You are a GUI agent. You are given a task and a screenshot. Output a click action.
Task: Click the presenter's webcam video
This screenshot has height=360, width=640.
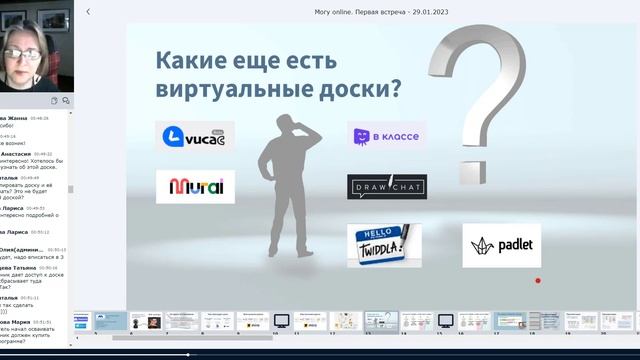pyautogui.click(x=37, y=46)
